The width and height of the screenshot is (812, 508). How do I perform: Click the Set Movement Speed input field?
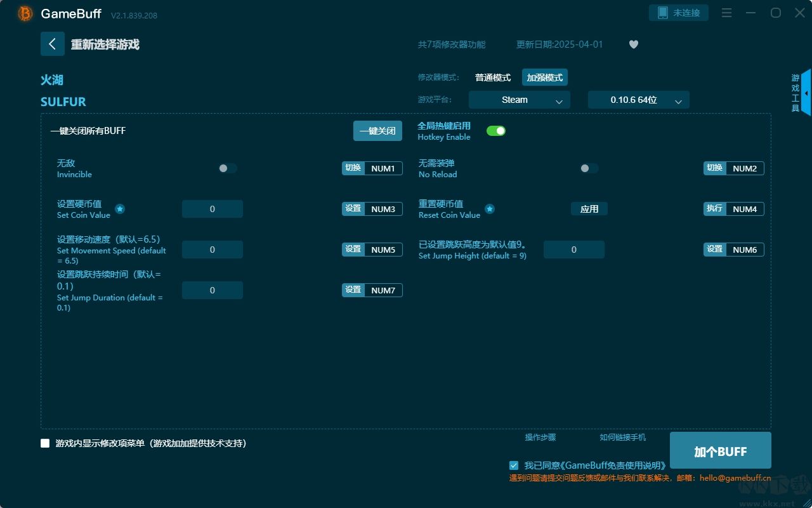pos(213,250)
